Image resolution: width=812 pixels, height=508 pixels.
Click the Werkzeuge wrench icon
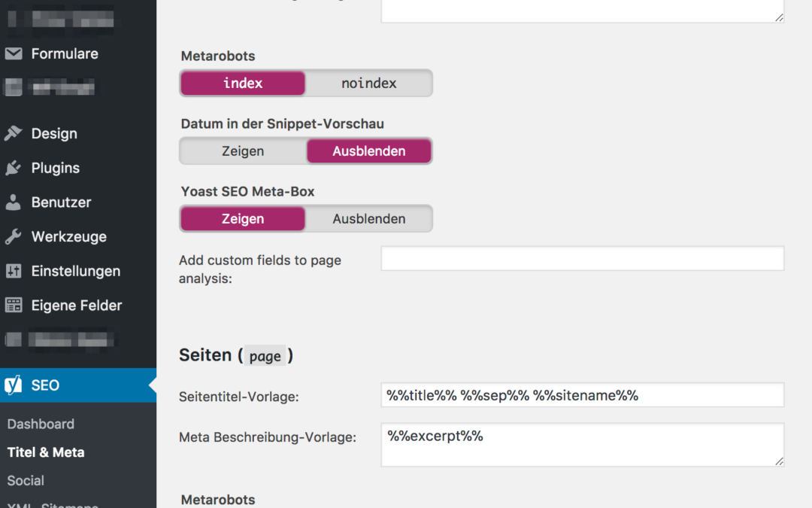[x=14, y=237]
